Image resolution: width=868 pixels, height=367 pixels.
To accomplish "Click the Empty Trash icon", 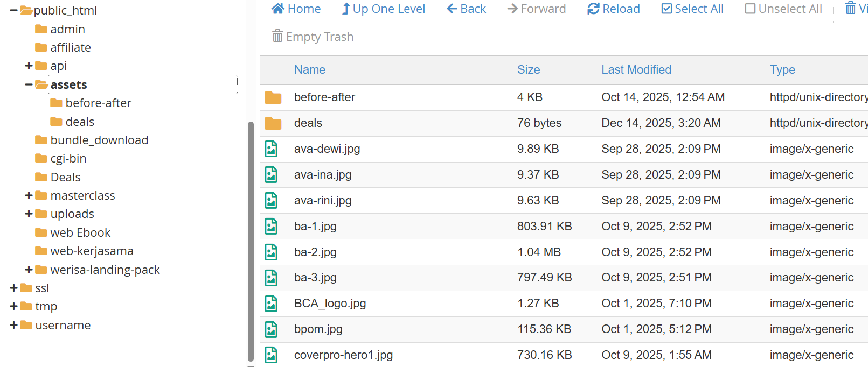I will (277, 36).
